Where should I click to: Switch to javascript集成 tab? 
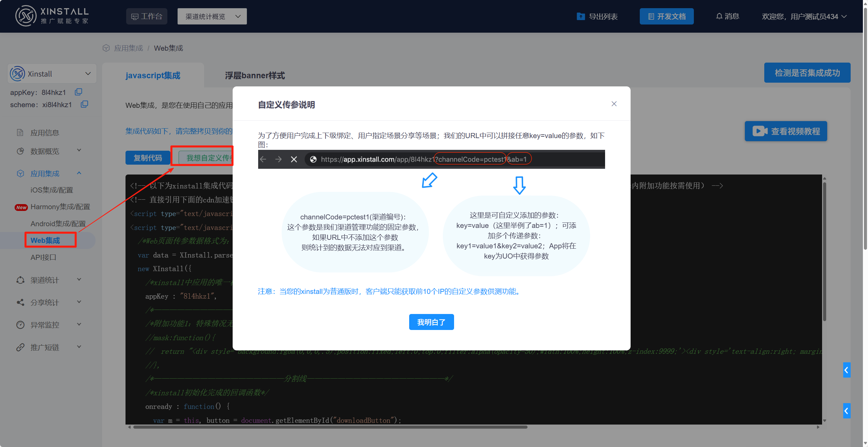153,75
